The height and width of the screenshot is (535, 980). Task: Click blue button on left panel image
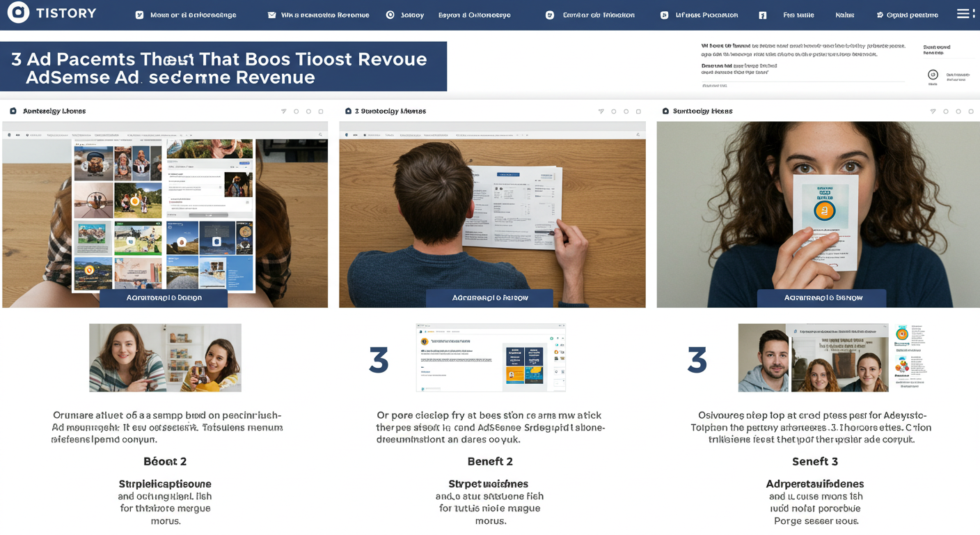click(x=164, y=297)
